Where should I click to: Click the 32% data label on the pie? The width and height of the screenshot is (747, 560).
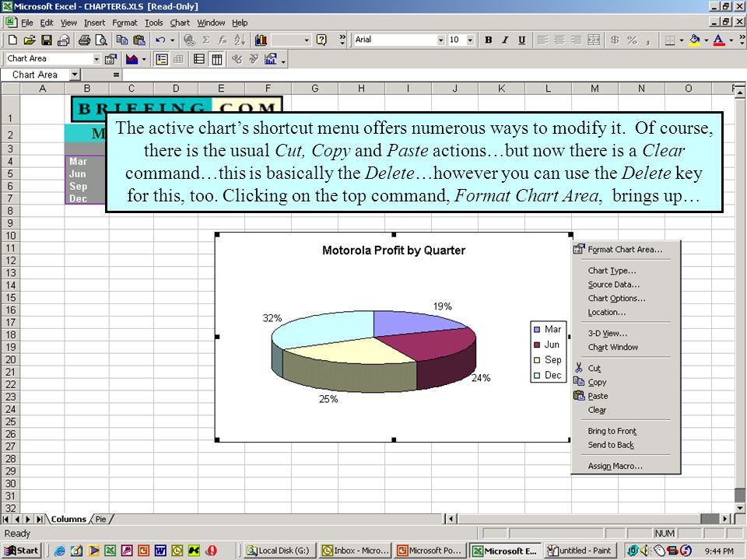(272, 318)
